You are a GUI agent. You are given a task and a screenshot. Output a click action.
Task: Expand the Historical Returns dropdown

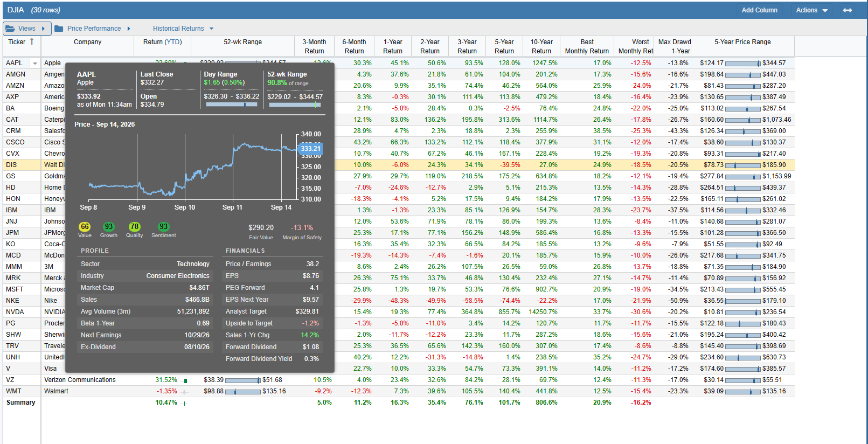(x=212, y=29)
